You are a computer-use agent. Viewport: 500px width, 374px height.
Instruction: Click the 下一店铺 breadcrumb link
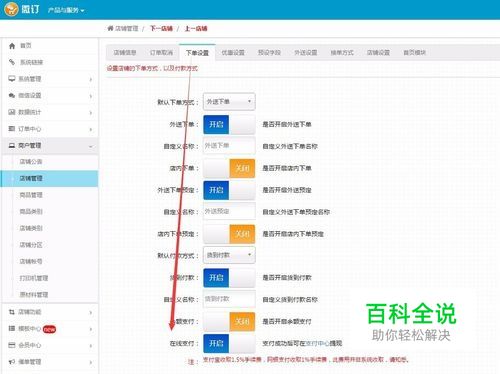pyautogui.click(x=161, y=29)
